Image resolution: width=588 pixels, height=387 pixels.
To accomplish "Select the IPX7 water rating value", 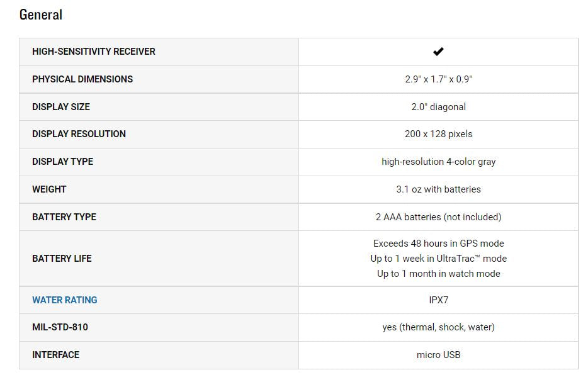I will click(438, 300).
